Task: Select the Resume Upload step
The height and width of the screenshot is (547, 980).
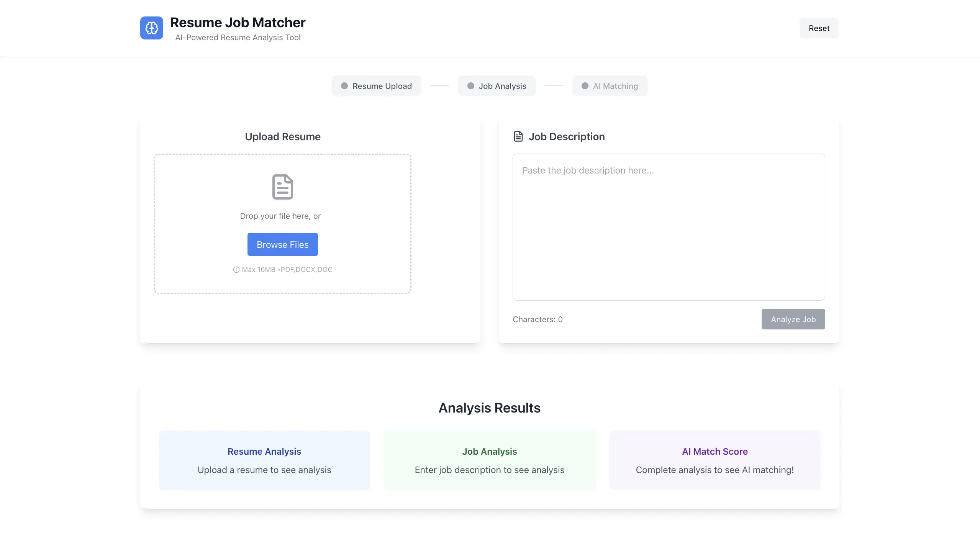Action: [377, 86]
